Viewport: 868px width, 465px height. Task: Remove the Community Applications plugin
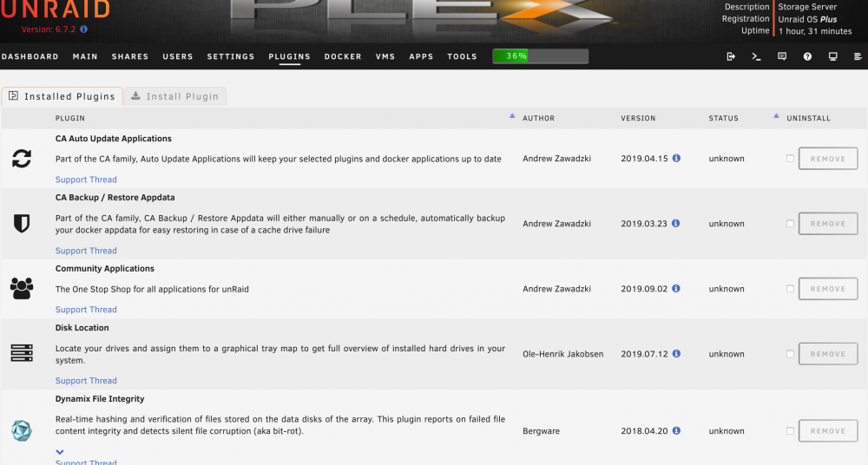tap(827, 289)
